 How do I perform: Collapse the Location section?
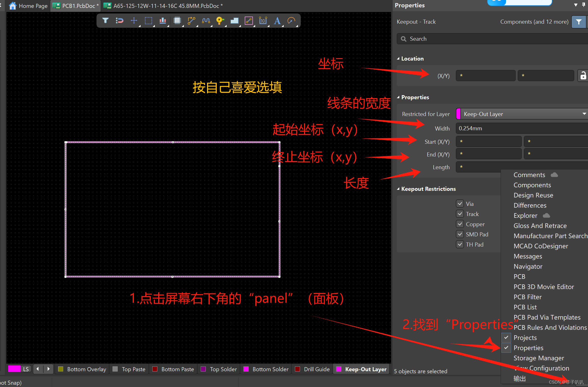(398, 59)
